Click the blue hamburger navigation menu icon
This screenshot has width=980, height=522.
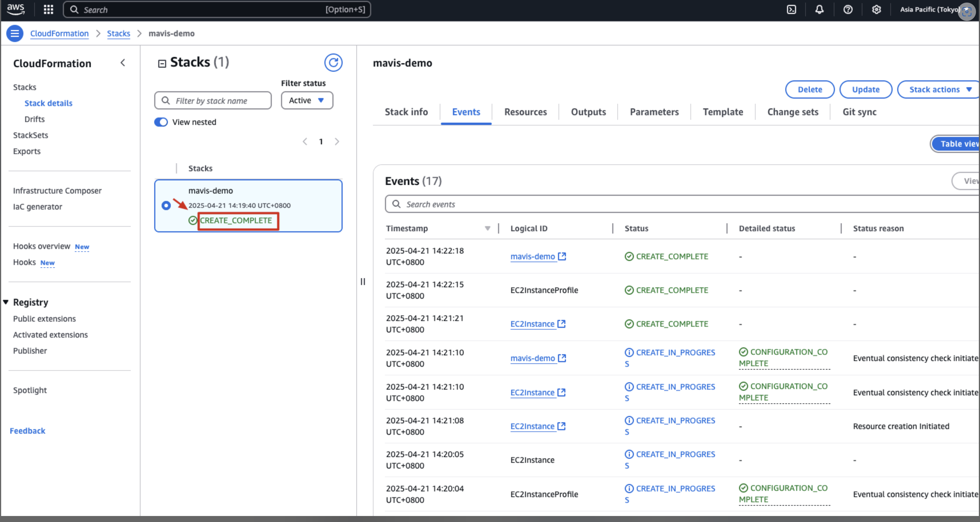[15, 33]
